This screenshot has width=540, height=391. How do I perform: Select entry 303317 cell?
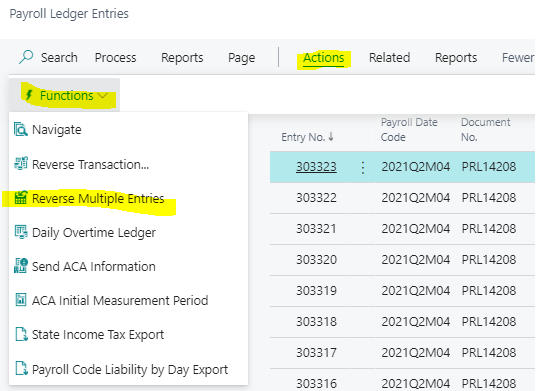pyautogui.click(x=316, y=353)
